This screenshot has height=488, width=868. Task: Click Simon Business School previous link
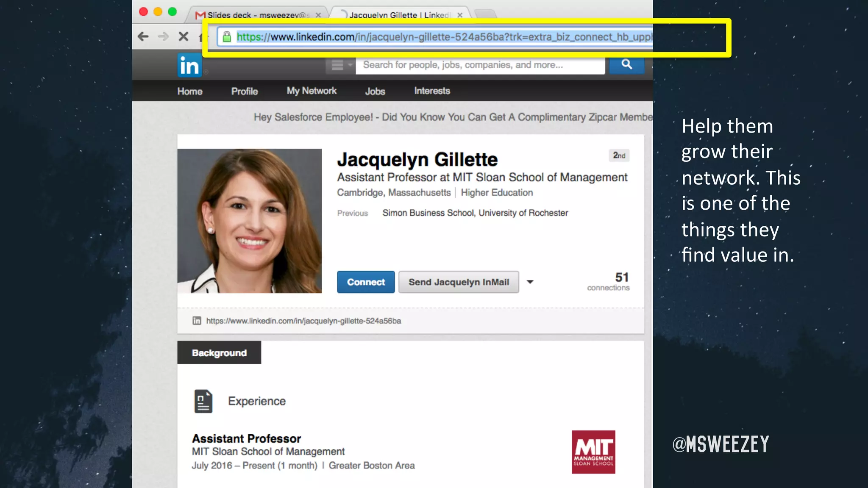click(x=475, y=213)
